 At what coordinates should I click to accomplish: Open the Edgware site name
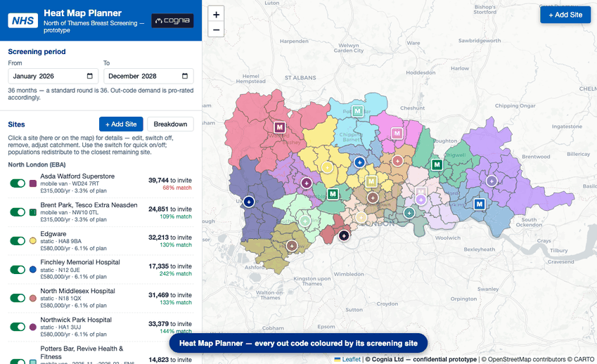[53, 234]
